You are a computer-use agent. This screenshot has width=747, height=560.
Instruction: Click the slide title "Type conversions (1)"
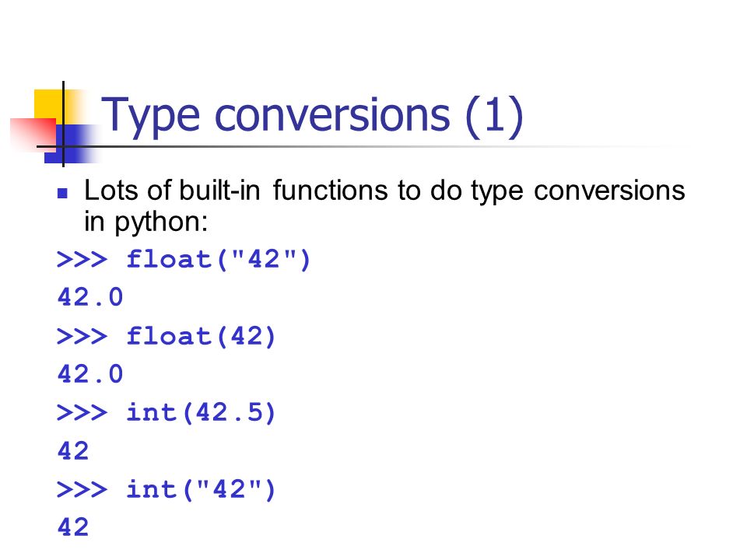point(312,115)
